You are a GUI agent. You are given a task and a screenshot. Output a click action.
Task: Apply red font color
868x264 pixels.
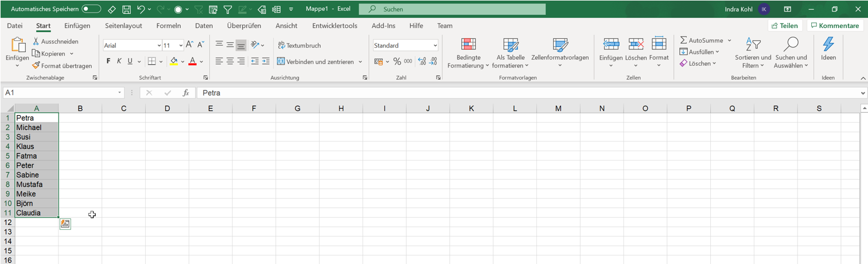[193, 61]
